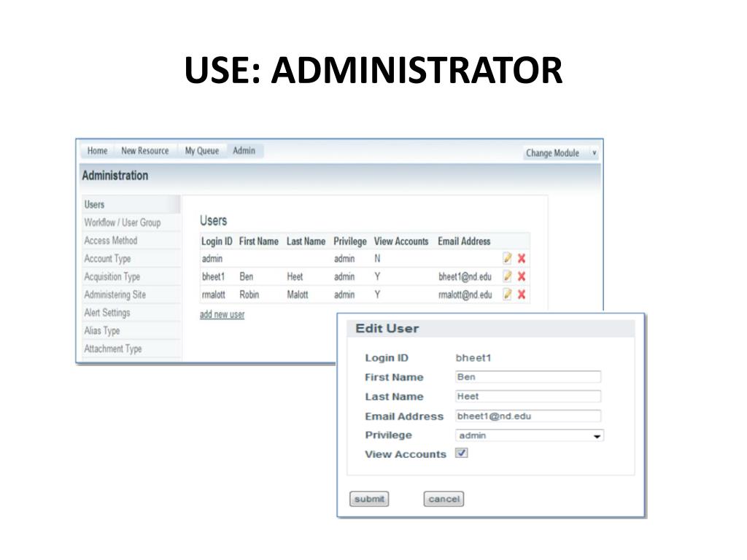The image size is (747, 560).
Task: Click the Malott last name cell
Action: pyautogui.click(x=298, y=295)
